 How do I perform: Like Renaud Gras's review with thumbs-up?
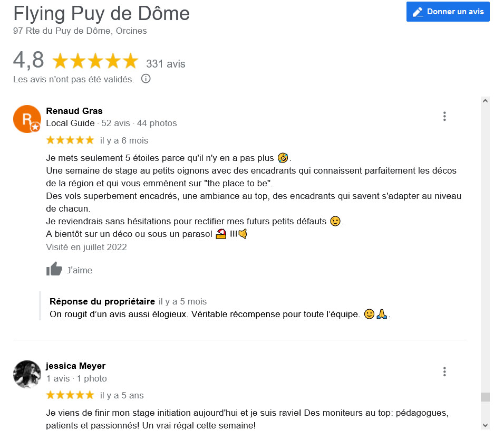54,269
